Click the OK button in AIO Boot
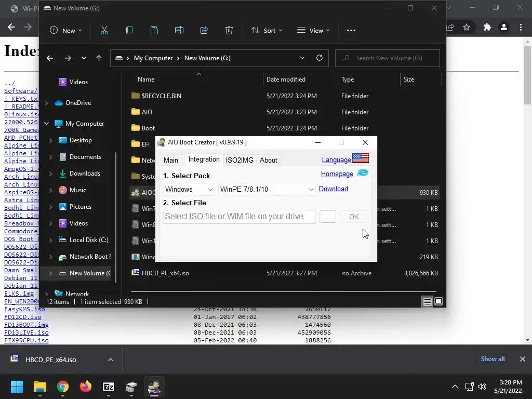The width and height of the screenshot is (532, 399). click(x=354, y=217)
